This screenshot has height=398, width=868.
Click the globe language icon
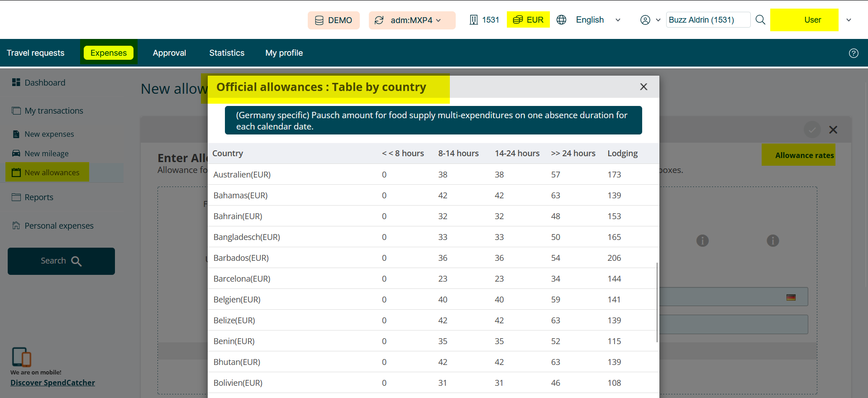[561, 20]
